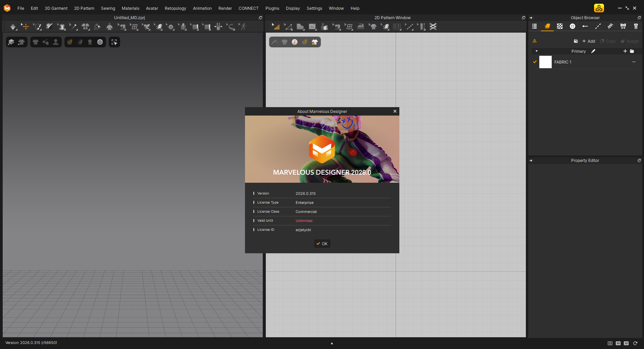This screenshot has height=349, width=644.
Task: Choose the Polygon pattern tool in 2D toolbar
Action: coord(300,27)
